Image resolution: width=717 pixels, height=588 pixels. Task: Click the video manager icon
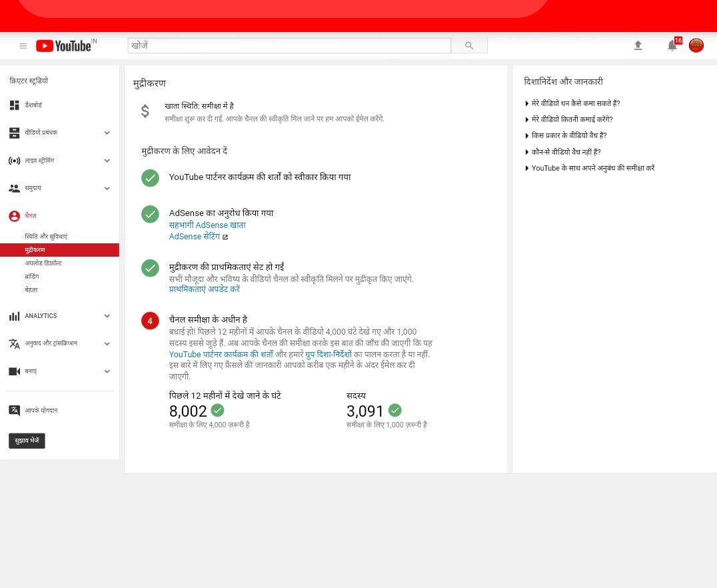pyautogui.click(x=15, y=133)
